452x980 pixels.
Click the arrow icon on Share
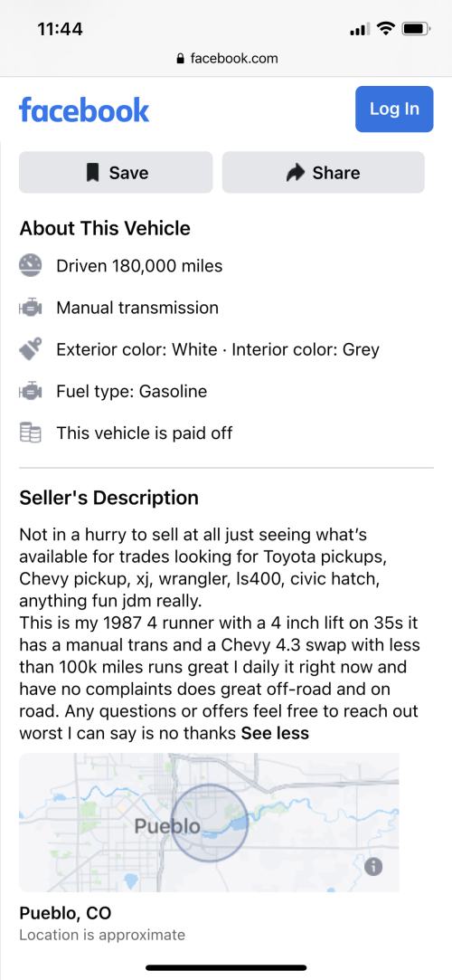tap(296, 173)
